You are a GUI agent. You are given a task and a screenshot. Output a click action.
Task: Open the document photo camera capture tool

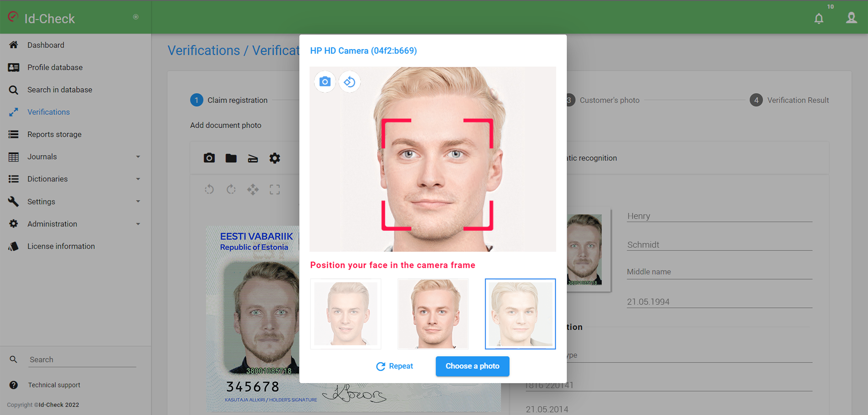pyautogui.click(x=209, y=158)
